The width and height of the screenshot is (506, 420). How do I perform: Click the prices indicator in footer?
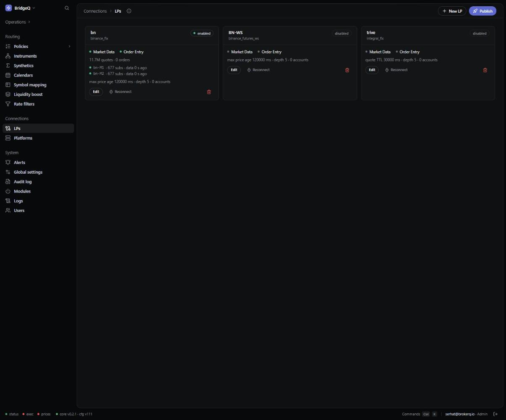44,414
